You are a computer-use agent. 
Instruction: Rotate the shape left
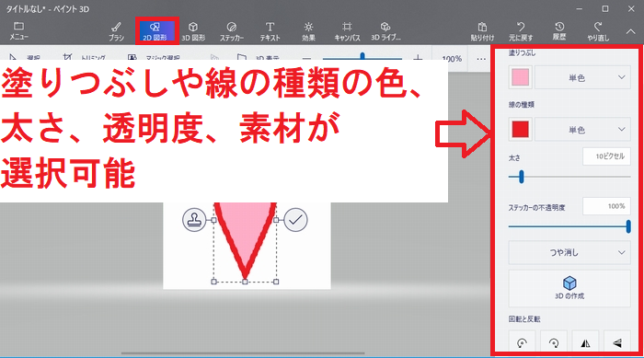(522, 342)
